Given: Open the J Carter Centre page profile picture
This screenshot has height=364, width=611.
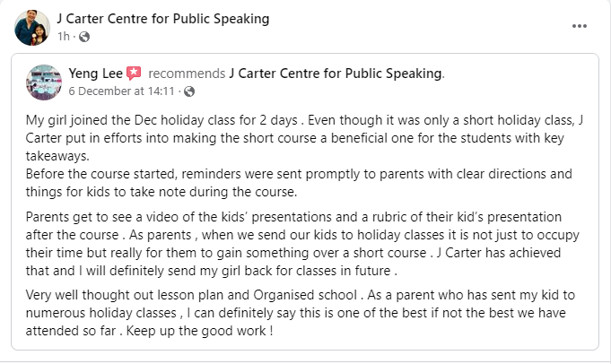Looking at the screenshot, I should pos(31,27).
